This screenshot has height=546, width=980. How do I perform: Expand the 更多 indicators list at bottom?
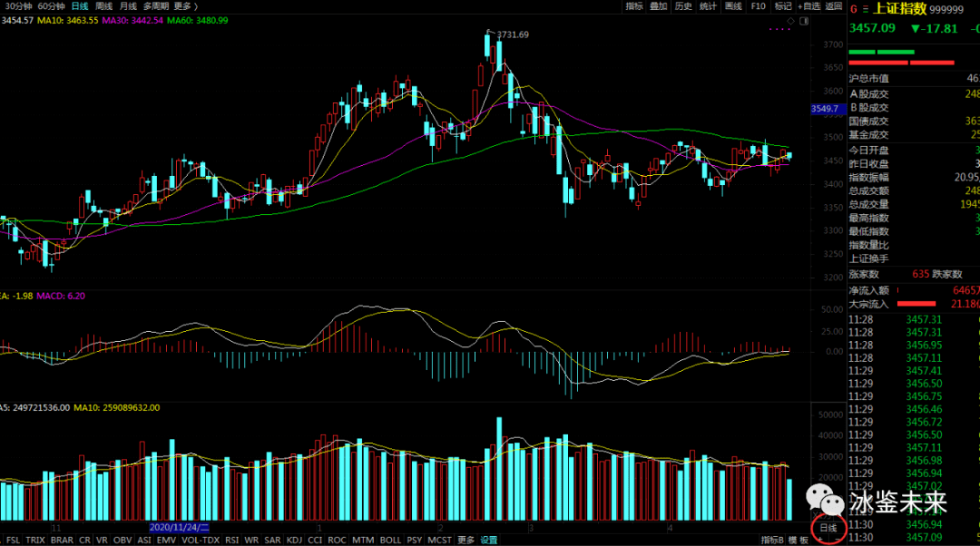[465, 540]
